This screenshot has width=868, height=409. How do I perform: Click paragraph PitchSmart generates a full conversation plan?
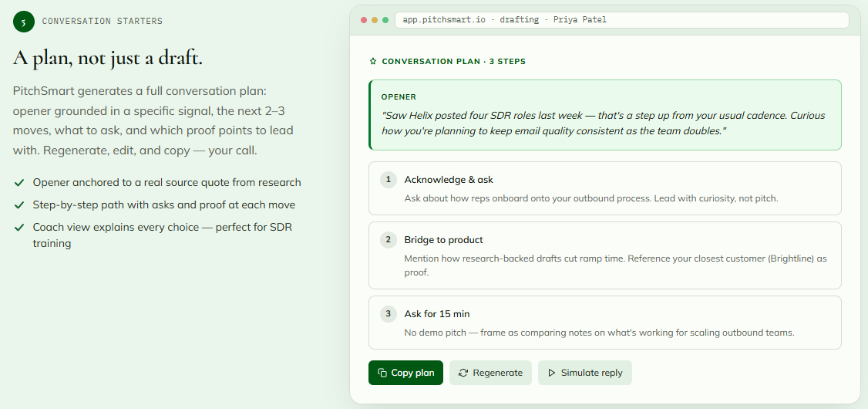click(153, 120)
